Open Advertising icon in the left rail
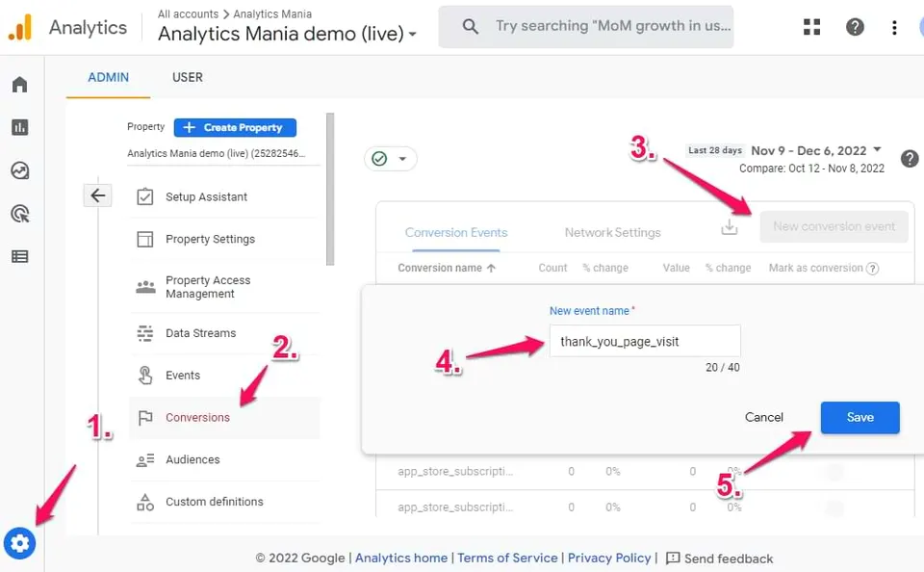 [19, 214]
